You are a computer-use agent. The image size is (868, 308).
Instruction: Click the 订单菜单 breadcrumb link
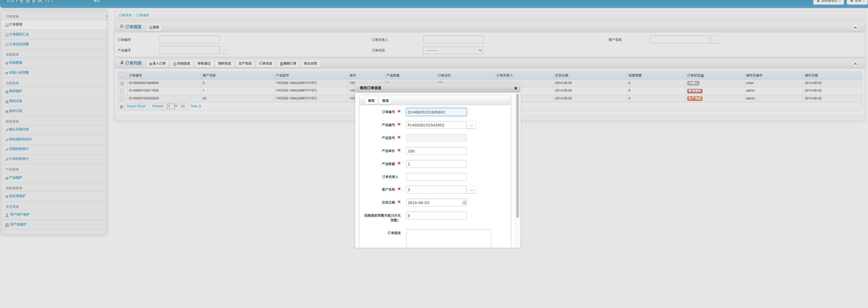(125, 15)
